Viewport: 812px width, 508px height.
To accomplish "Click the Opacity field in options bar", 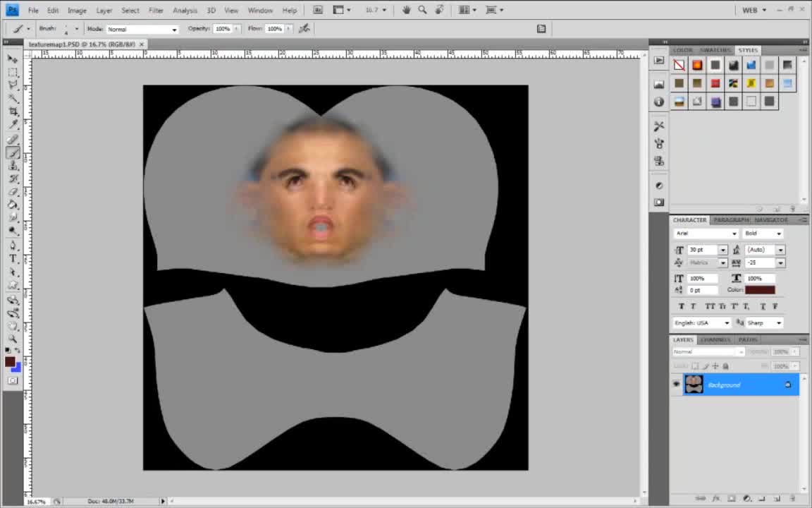I will coord(223,29).
